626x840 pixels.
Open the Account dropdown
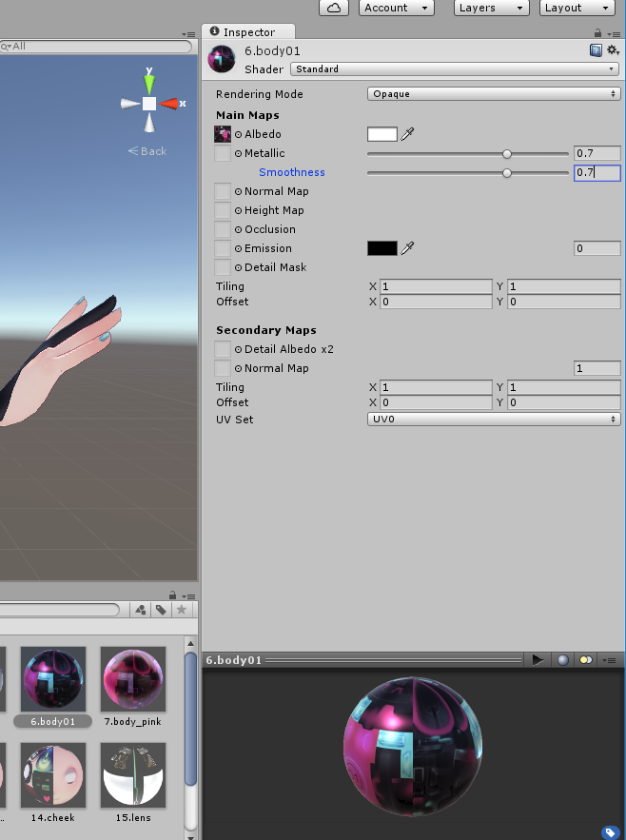point(396,8)
